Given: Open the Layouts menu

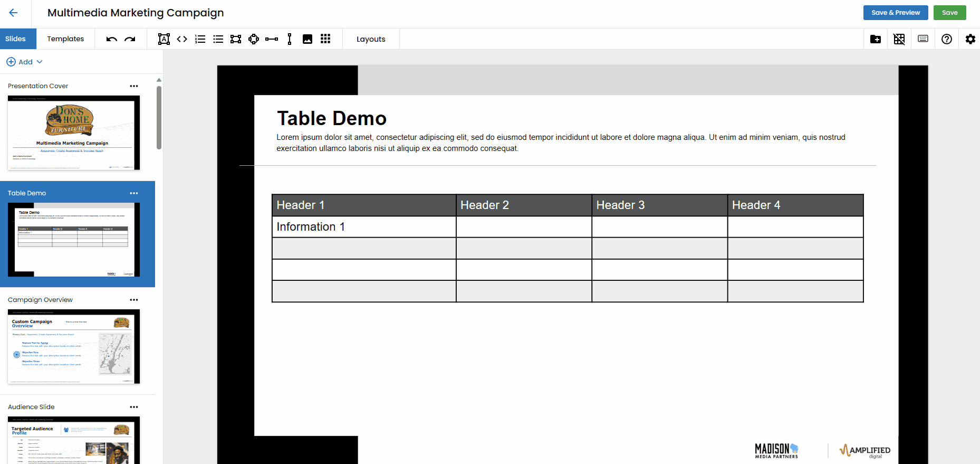Looking at the screenshot, I should point(371,39).
